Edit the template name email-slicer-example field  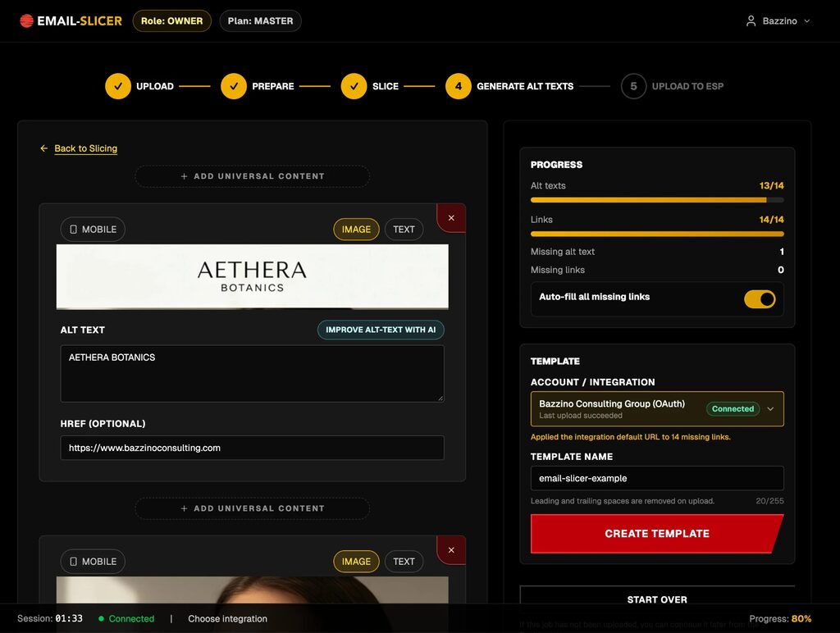pyautogui.click(x=657, y=478)
